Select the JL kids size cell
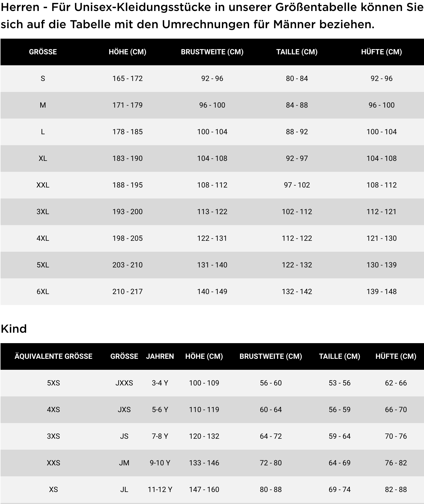 124,490
